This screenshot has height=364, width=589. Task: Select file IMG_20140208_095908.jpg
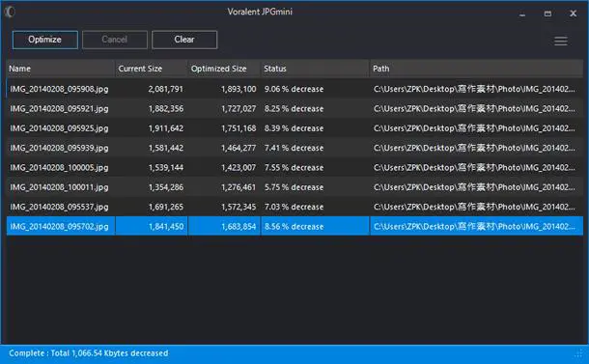coord(294,89)
